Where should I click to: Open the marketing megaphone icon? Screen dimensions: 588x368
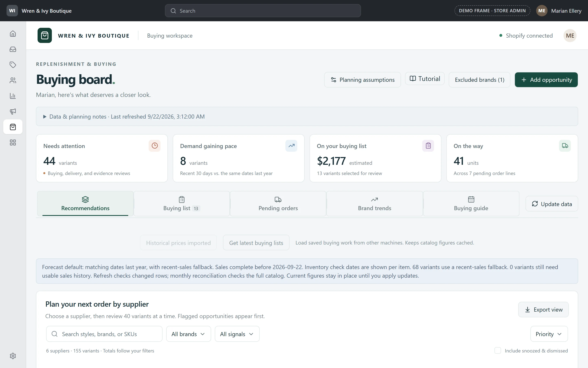13,111
